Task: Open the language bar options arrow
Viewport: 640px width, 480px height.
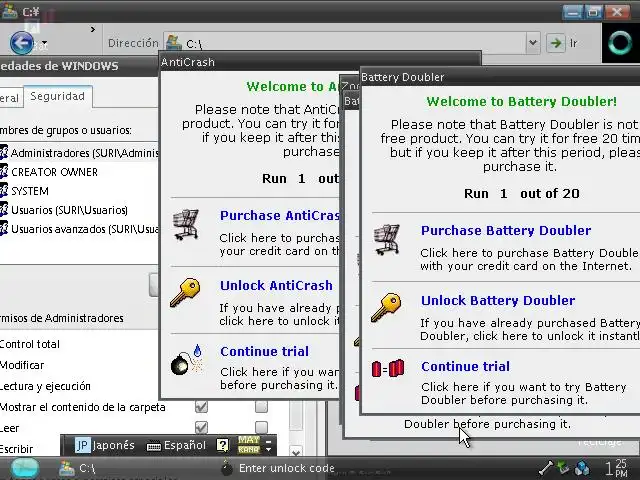Action: pos(269,449)
